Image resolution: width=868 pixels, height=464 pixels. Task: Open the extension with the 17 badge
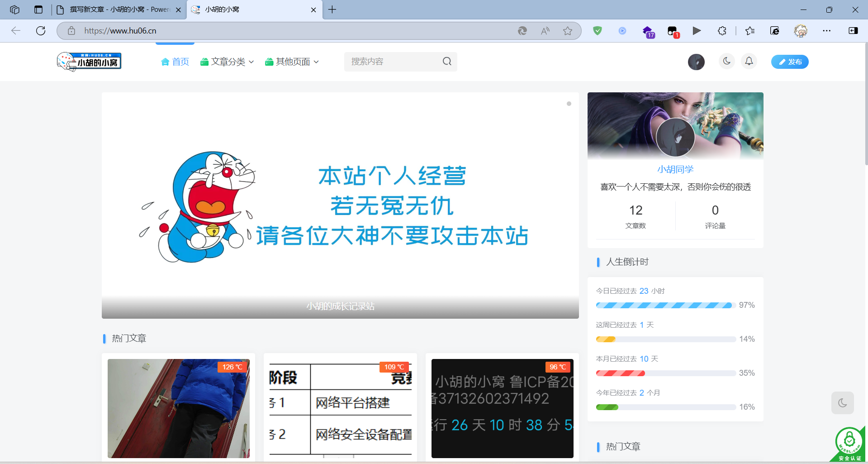(648, 32)
